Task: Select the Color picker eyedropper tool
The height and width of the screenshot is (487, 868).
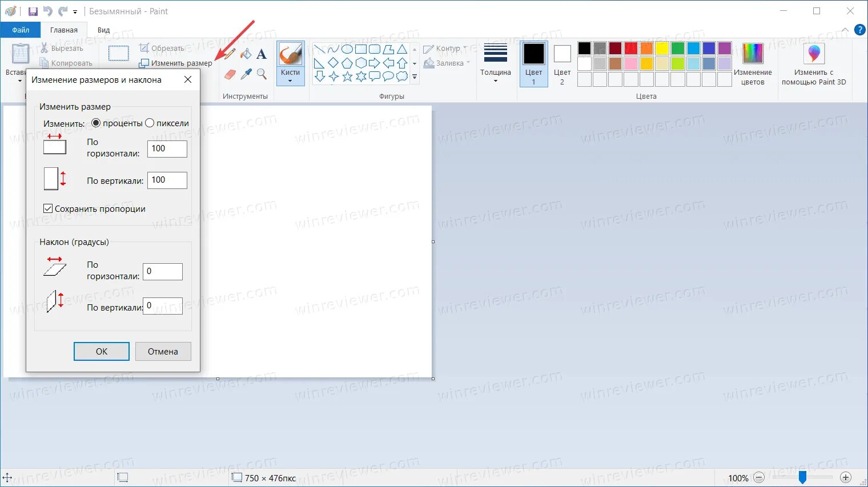Action: [246, 74]
